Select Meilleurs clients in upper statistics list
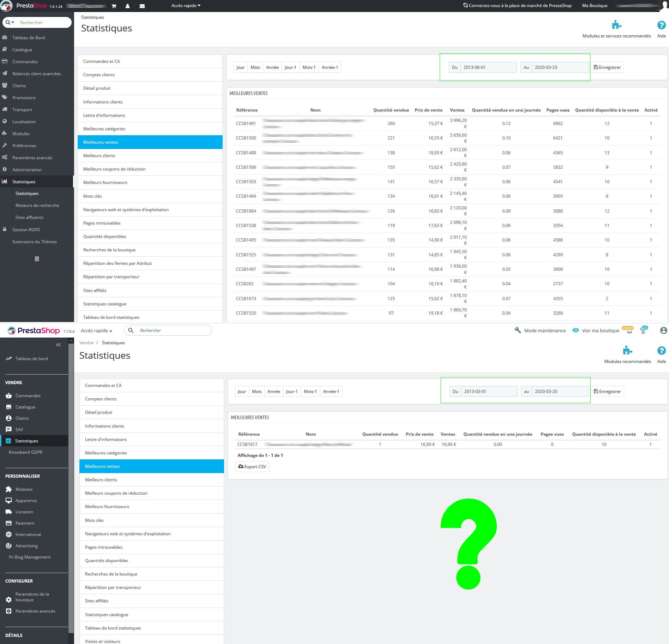Image resolution: width=669 pixels, height=644 pixels. [150, 156]
